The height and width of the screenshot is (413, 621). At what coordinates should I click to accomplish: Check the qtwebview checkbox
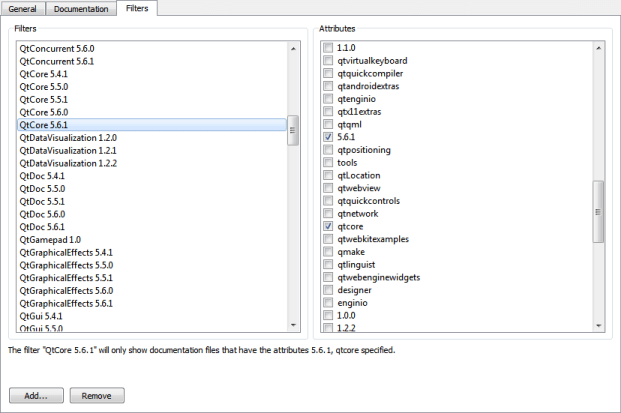(328, 188)
